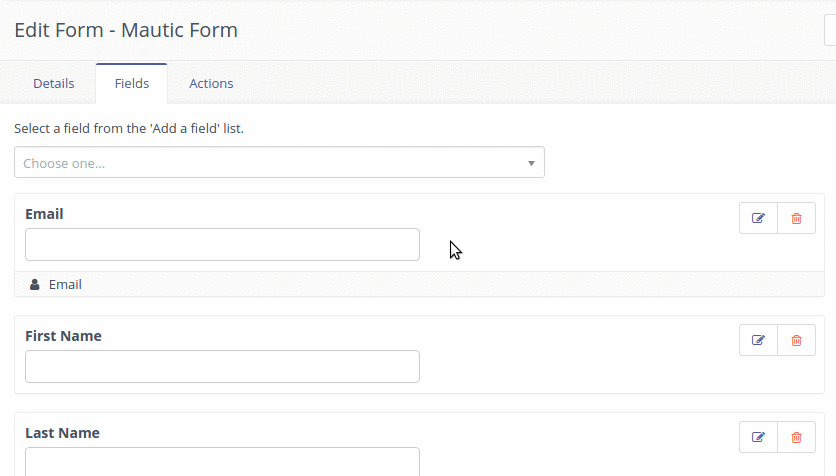Viewport: 836px width, 476px height.
Task: Go to the Actions tab
Action: (211, 84)
